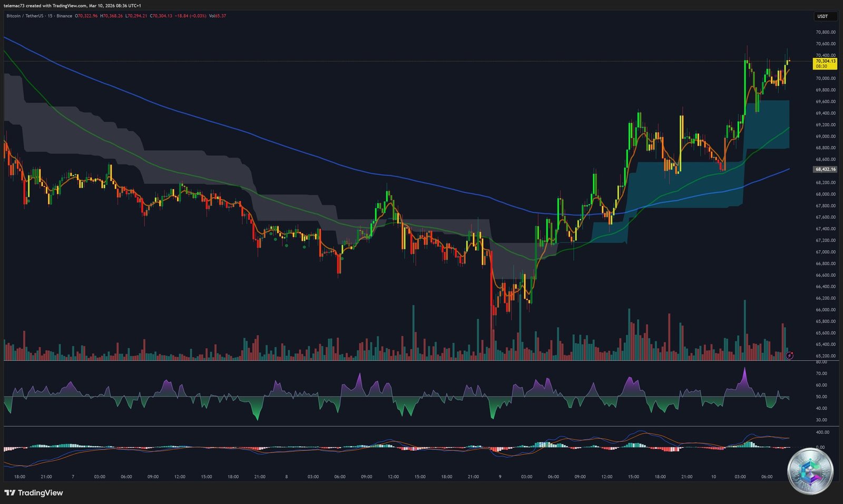Image resolution: width=843 pixels, height=504 pixels.
Task: Click the 68,432.16 price line label
Action: (x=825, y=169)
